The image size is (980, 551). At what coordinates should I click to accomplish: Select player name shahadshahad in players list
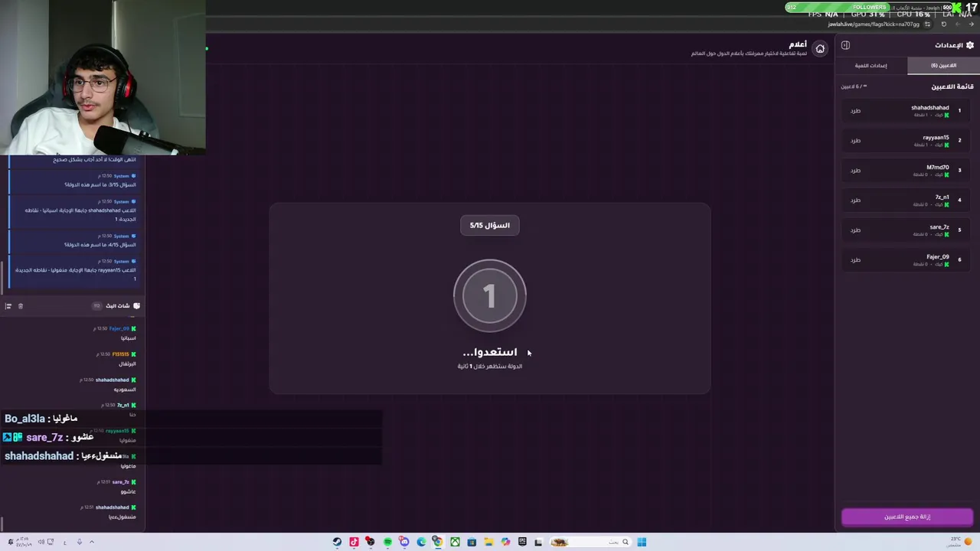(x=929, y=108)
